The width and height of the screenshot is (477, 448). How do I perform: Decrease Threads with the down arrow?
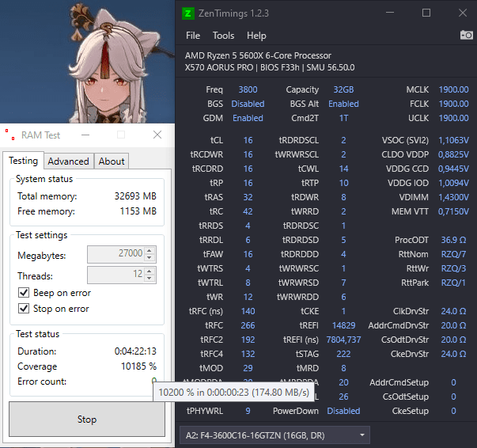[x=149, y=278]
